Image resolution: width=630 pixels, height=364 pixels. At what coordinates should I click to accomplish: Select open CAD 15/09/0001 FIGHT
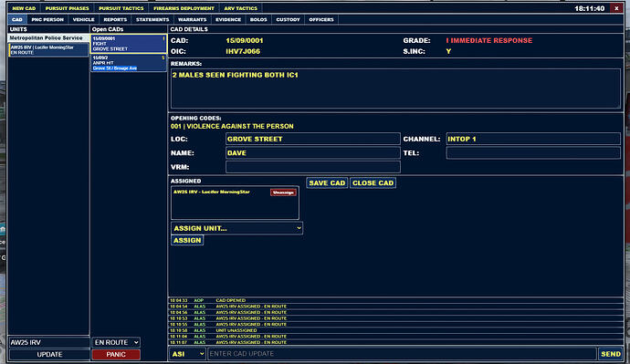(129, 44)
